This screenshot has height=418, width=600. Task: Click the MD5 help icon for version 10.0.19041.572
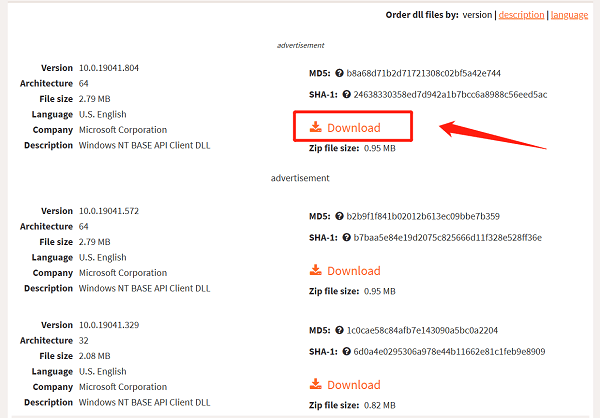click(339, 216)
